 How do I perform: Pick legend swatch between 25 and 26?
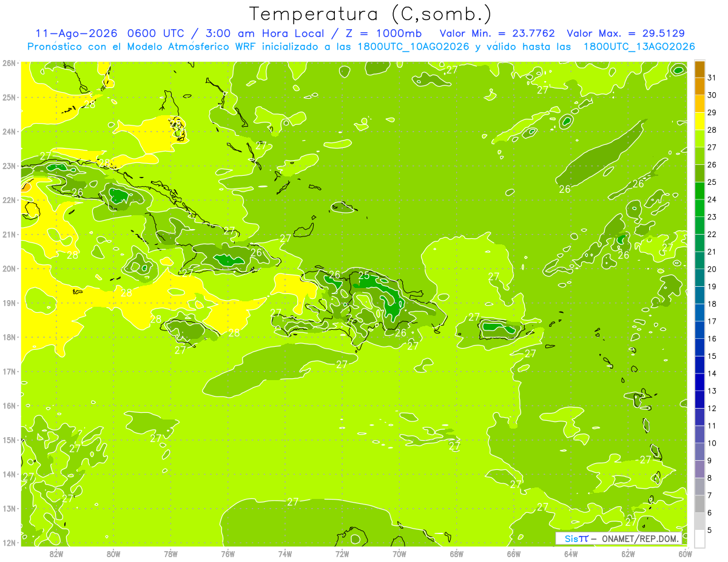pos(699,173)
